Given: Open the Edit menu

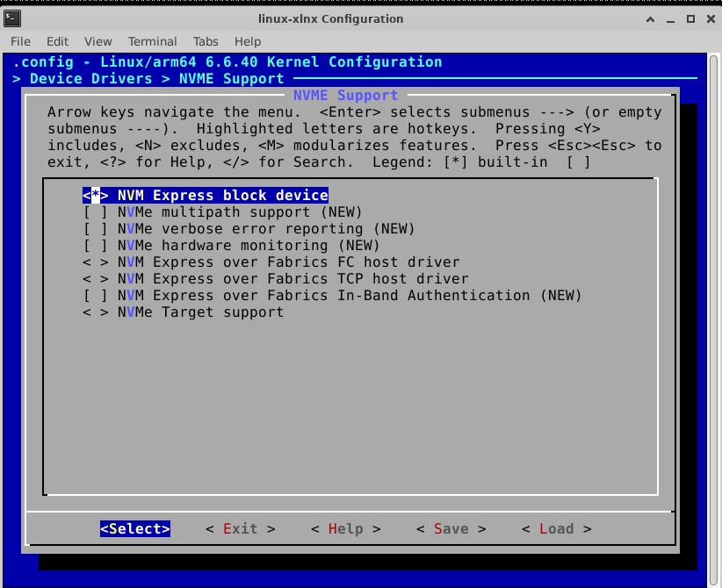Looking at the screenshot, I should click(57, 41).
